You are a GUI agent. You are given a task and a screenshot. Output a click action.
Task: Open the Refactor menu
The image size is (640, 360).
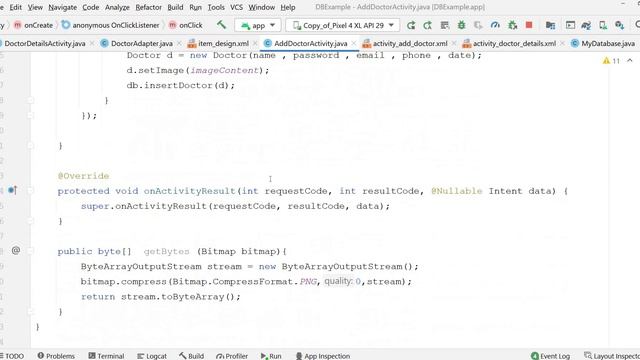pyautogui.click(x=149, y=7)
